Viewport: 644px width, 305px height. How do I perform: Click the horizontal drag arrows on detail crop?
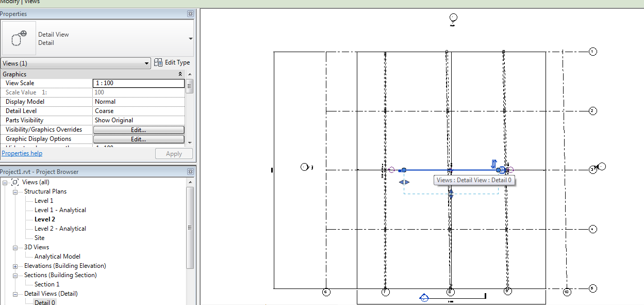(404, 182)
